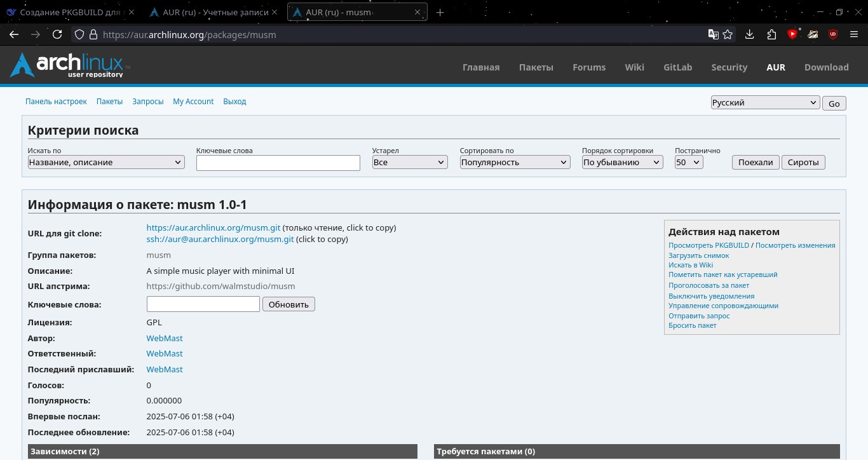
Task: Open the Firefox downloads panel
Action: 750,35
